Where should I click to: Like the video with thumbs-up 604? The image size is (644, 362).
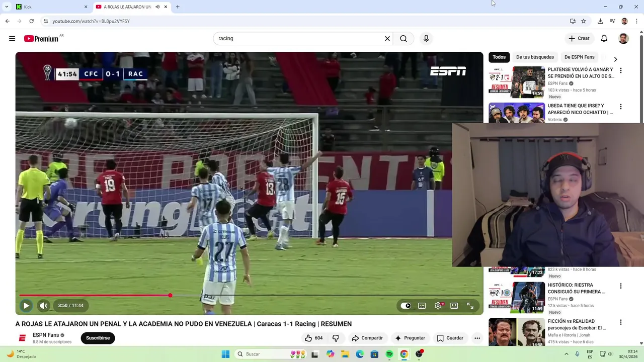tap(314, 338)
